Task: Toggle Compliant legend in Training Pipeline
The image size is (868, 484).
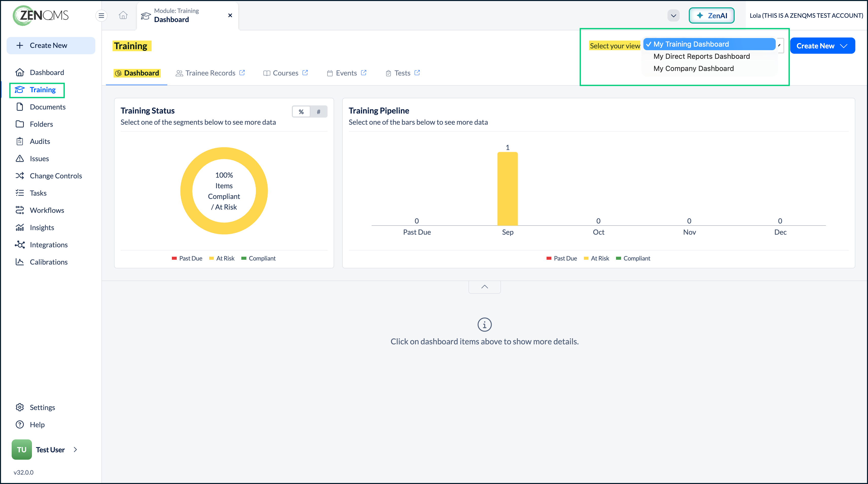Action: pos(633,258)
